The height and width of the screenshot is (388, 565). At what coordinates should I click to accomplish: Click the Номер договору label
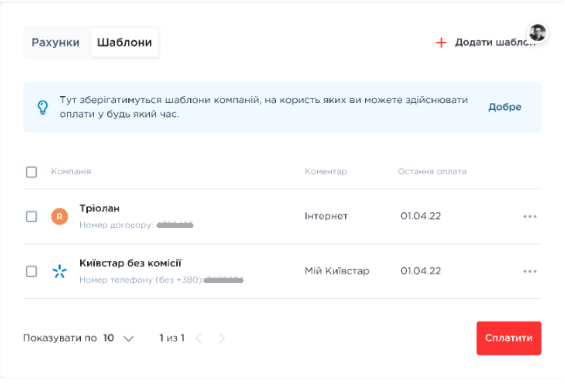(116, 225)
